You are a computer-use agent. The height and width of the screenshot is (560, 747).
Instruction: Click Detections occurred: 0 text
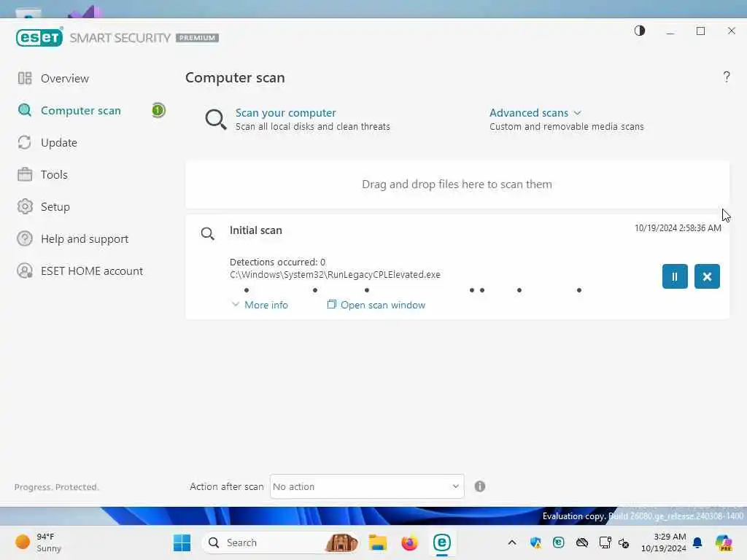(x=277, y=262)
